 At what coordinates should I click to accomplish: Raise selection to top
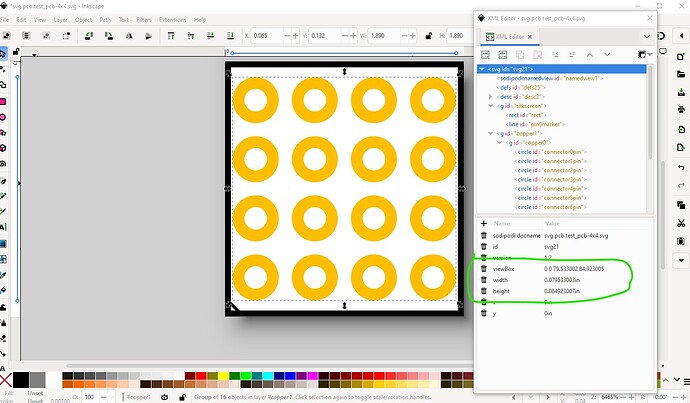(171, 36)
